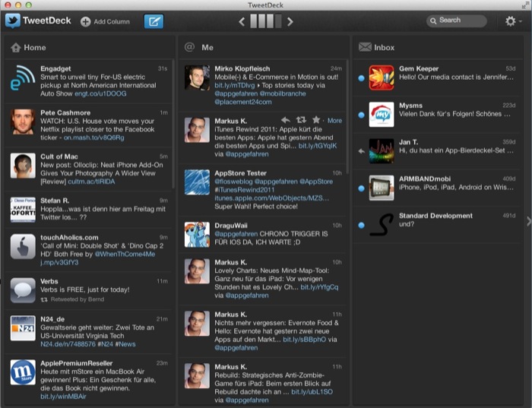
Task: Toggle unread dot on Standard Development message
Action: (361, 225)
